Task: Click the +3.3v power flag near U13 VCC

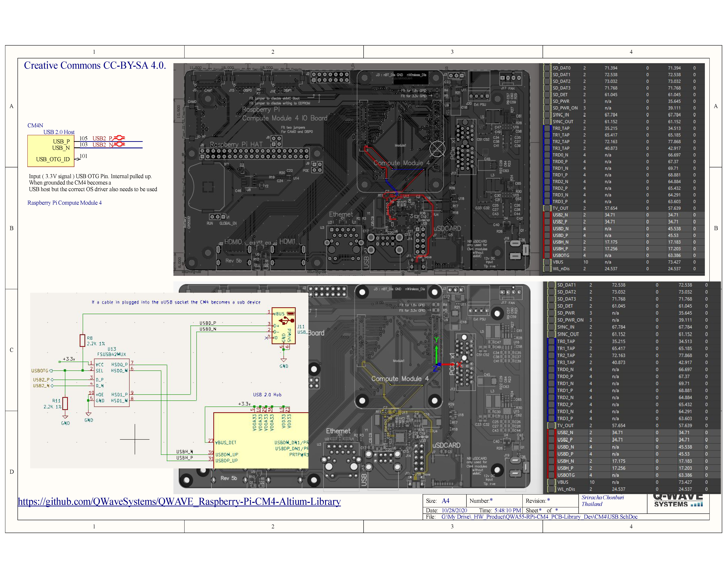Action: [69, 359]
